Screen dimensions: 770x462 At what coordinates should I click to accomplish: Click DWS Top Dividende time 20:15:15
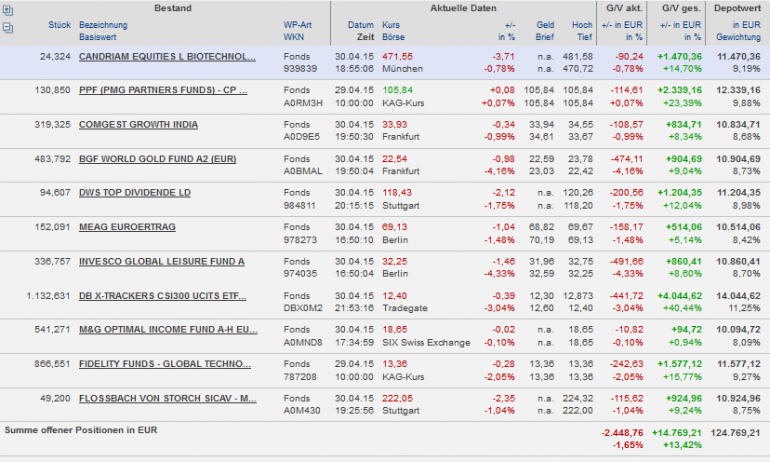(354, 205)
